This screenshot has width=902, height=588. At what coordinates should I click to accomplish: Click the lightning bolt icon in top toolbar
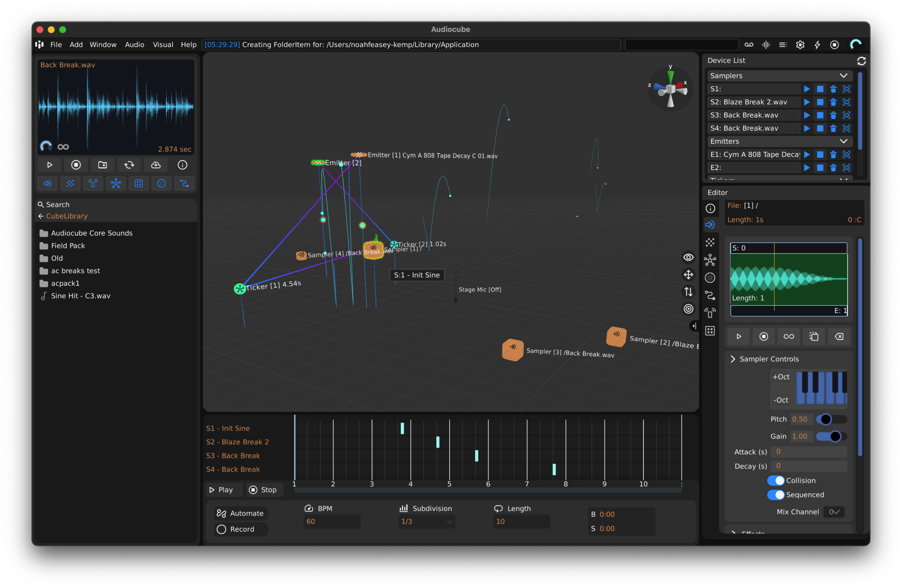pyautogui.click(x=817, y=45)
